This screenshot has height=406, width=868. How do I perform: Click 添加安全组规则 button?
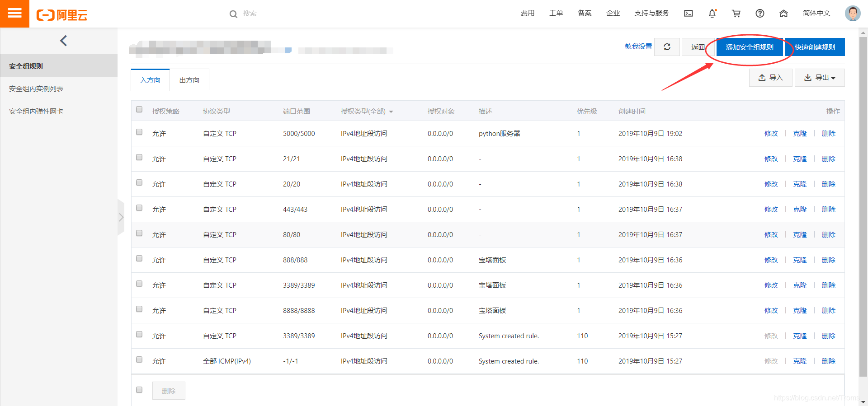tap(750, 47)
